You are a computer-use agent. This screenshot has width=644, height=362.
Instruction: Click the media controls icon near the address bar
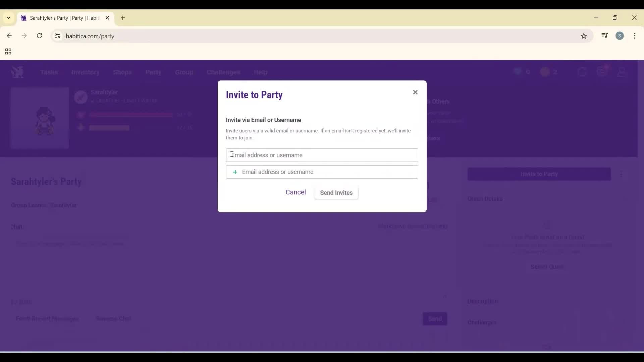[x=604, y=36]
